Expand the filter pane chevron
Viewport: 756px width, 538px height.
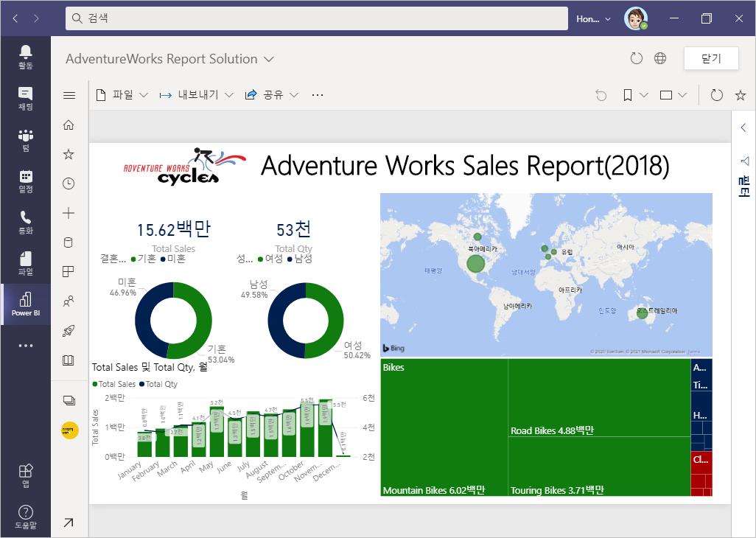[743, 127]
